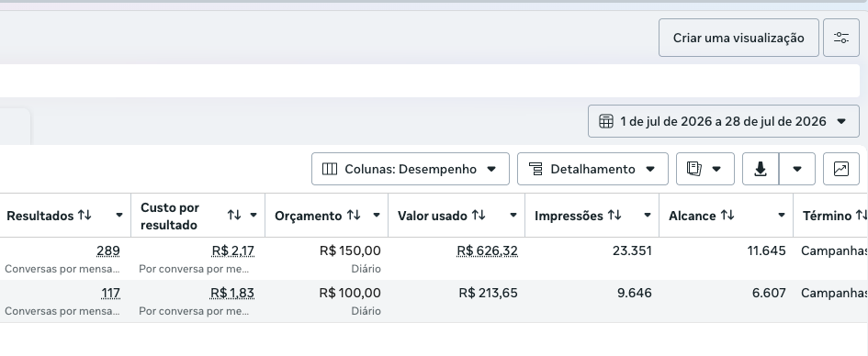
Task: Click the R$ 626,32 amount link
Action: pos(487,251)
